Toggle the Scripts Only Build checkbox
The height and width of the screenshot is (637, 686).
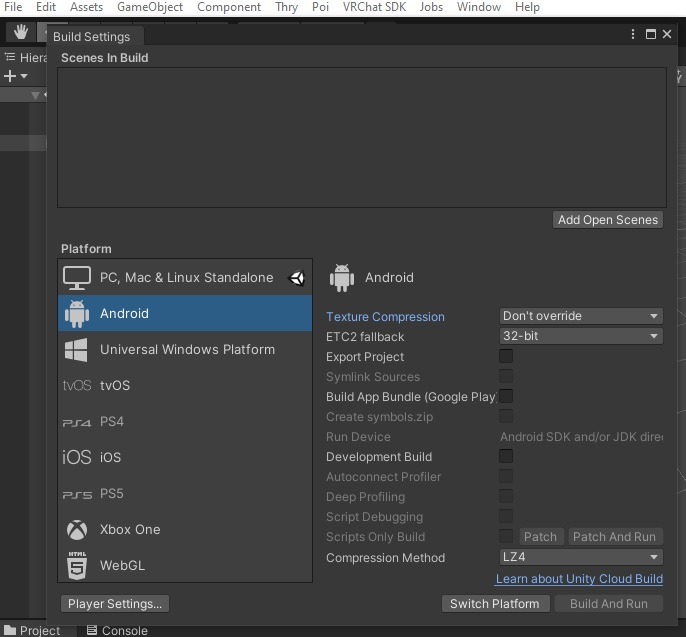(506, 536)
